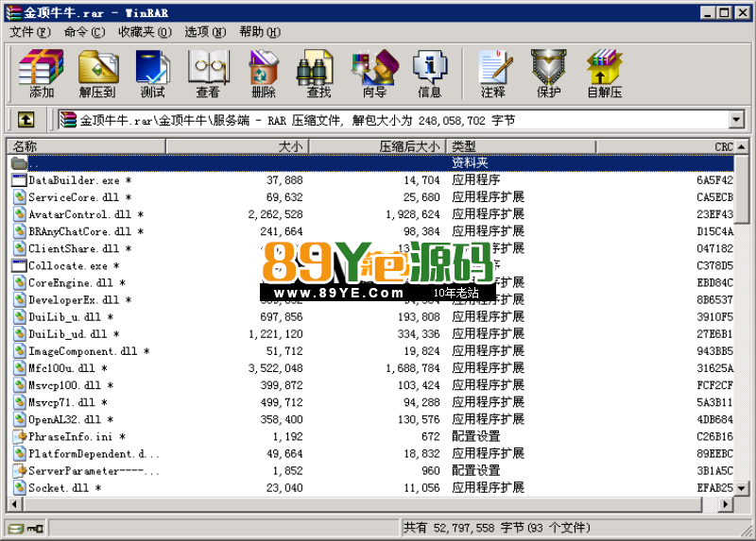Open the 注释 (Comment) tool
Viewport: 756px width, 541px height.
pos(493,74)
